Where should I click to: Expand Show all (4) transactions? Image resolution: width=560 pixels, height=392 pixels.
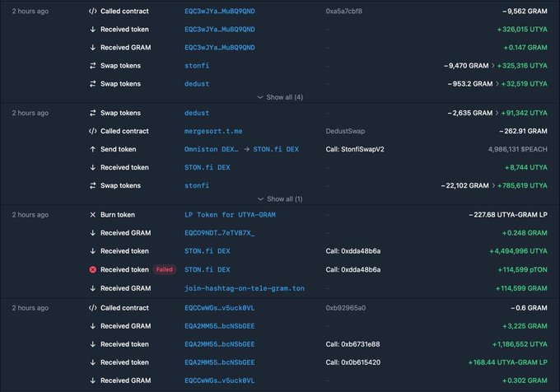[x=280, y=97]
